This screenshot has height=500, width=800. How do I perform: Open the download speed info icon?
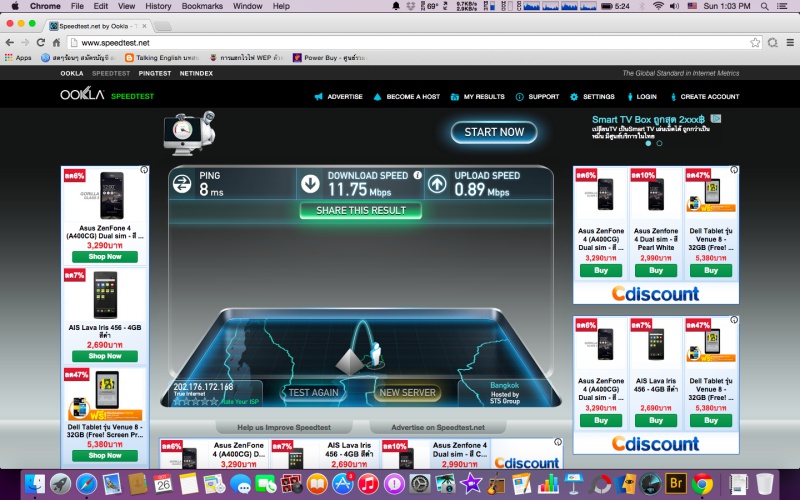click(x=417, y=175)
